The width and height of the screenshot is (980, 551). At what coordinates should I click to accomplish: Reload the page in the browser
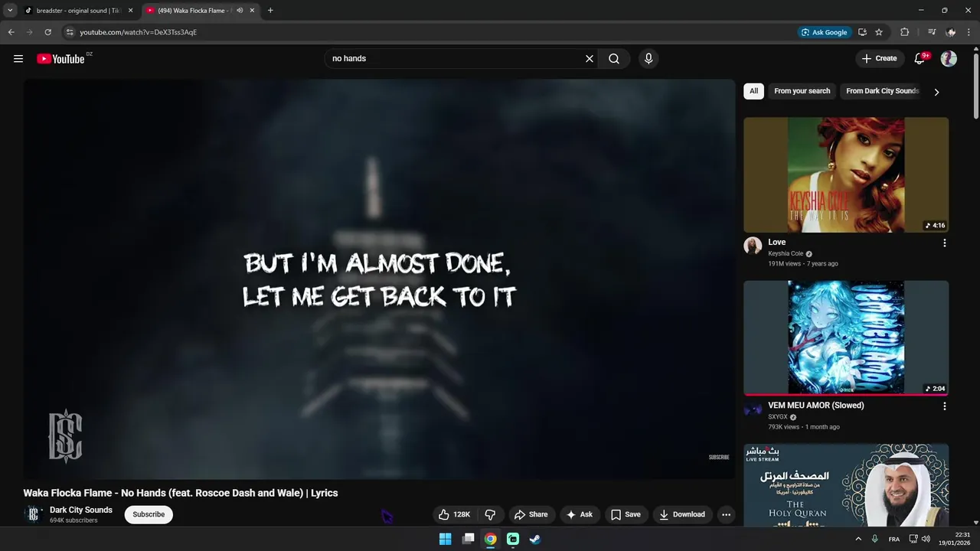coord(47,32)
